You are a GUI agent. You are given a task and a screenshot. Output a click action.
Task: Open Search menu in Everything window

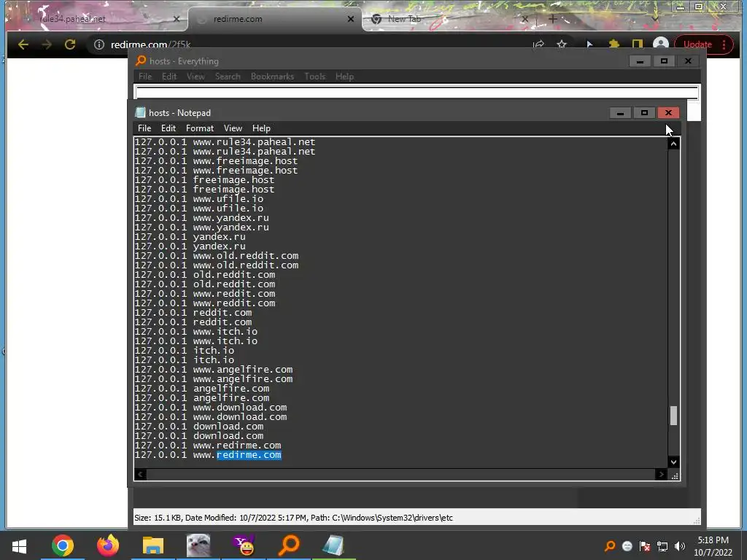pos(228,76)
